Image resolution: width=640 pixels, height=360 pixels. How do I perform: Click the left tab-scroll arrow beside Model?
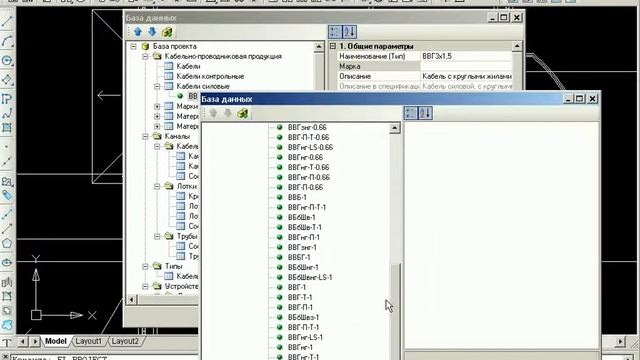coord(23,341)
